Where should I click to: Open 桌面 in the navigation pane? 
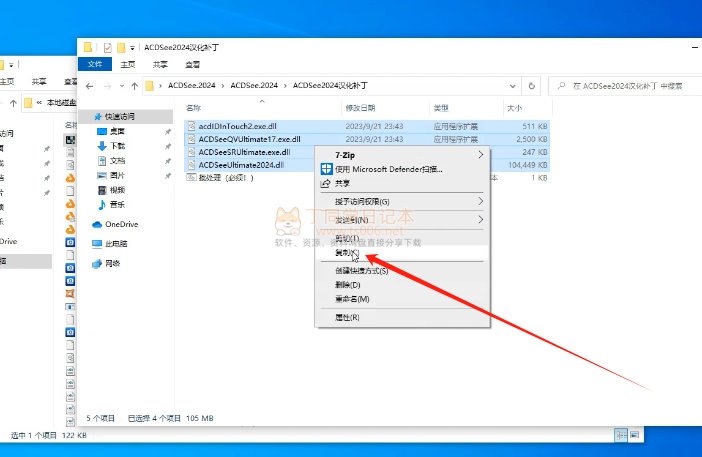pyautogui.click(x=117, y=131)
